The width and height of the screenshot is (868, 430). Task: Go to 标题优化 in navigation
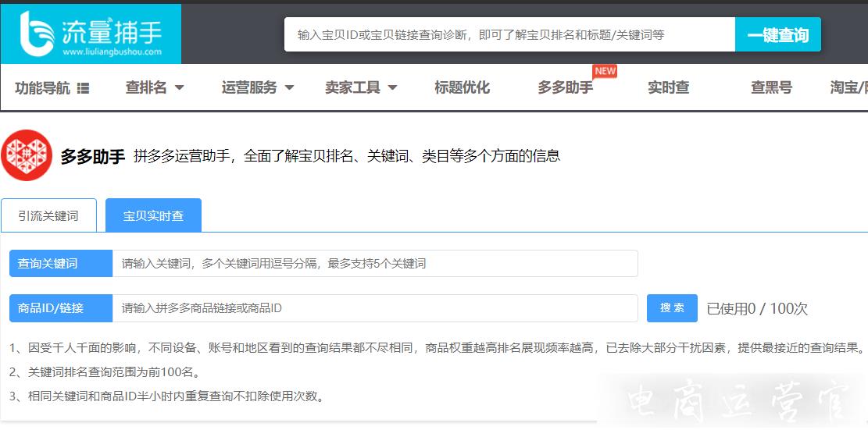click(x=463, y=87)
